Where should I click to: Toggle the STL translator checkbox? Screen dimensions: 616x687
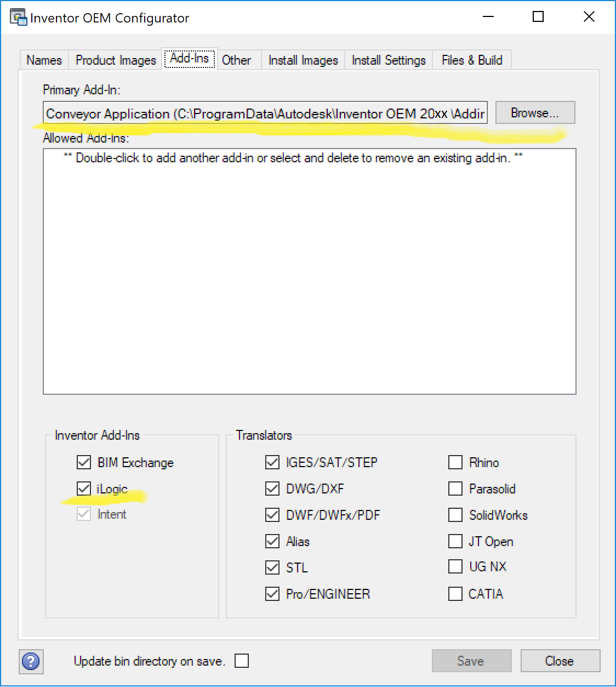tap(272, 567)
